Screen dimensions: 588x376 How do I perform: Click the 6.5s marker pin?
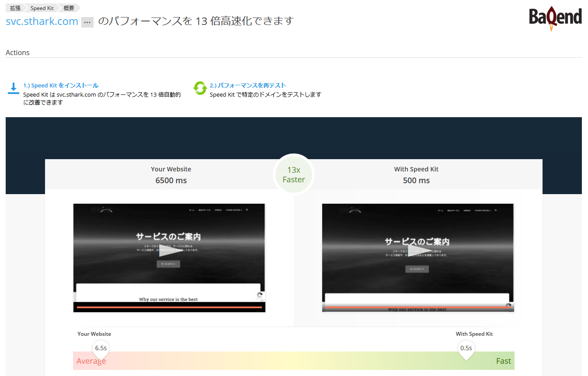pos(101,349)
